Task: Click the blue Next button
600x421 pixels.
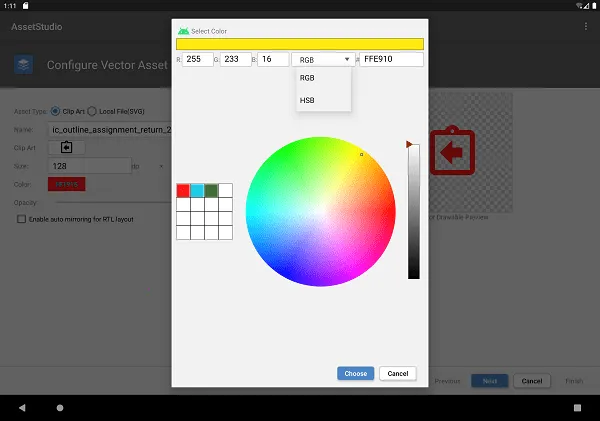Action: click(x=489, y=381)
